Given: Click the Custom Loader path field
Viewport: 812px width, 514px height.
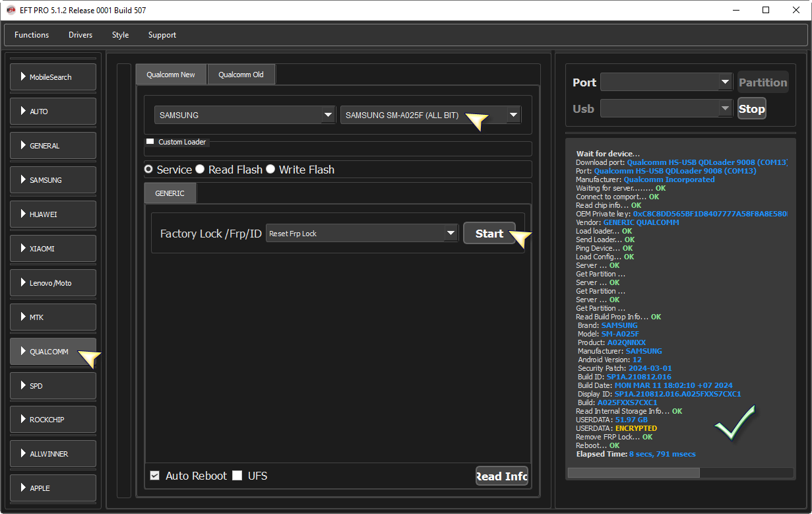Looking at the screenshot, I should (338, 148).
